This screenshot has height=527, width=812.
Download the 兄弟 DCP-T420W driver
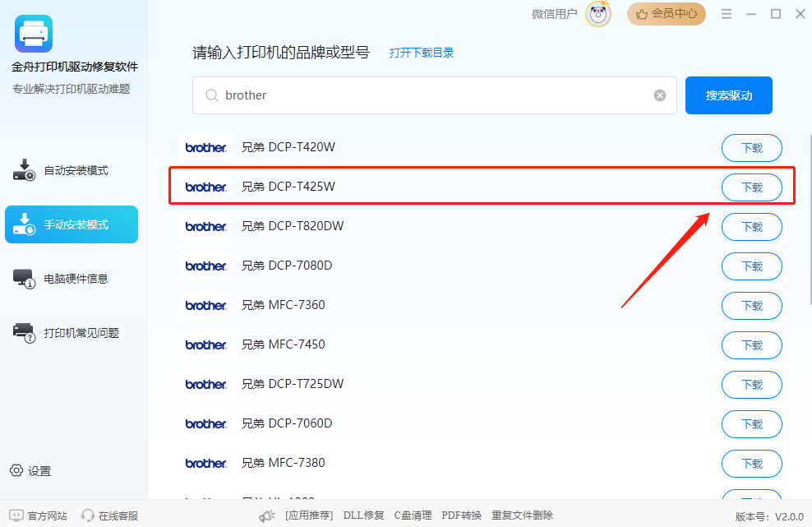(751, 148)
